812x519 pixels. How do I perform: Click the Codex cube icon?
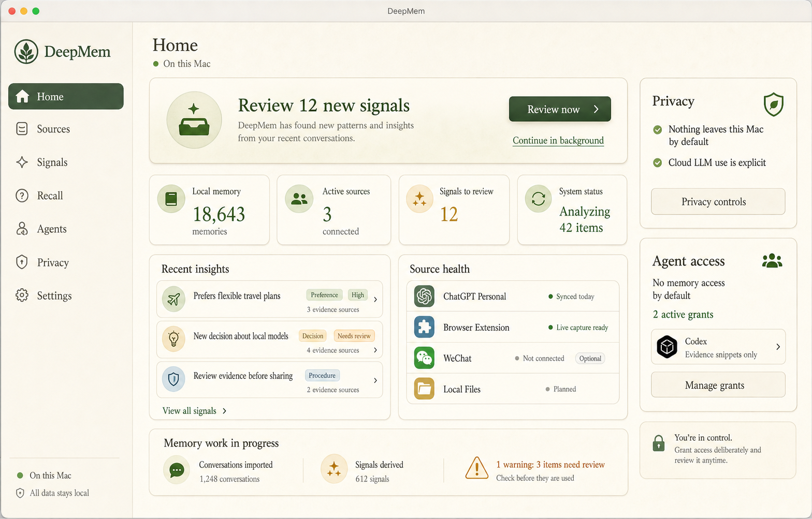point(667,347)
